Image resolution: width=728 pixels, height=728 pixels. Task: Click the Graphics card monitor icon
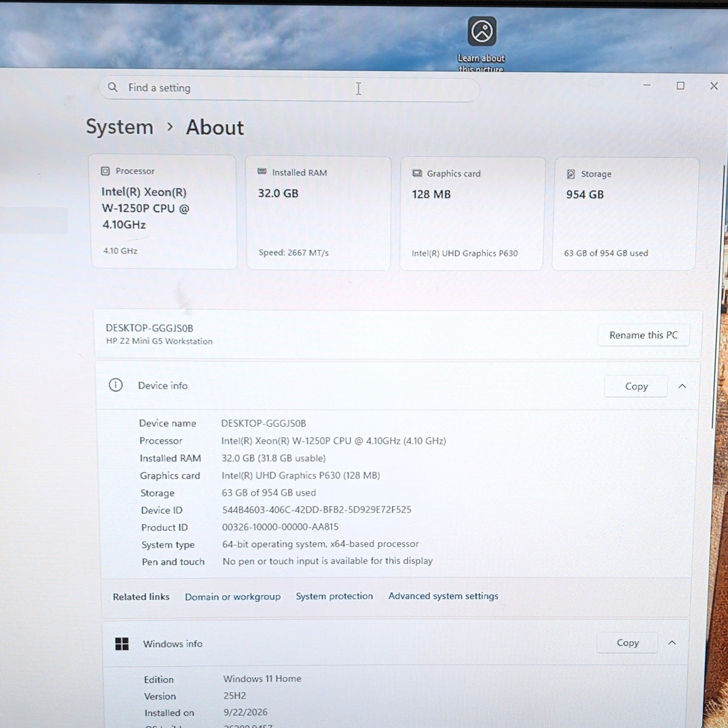417,174
